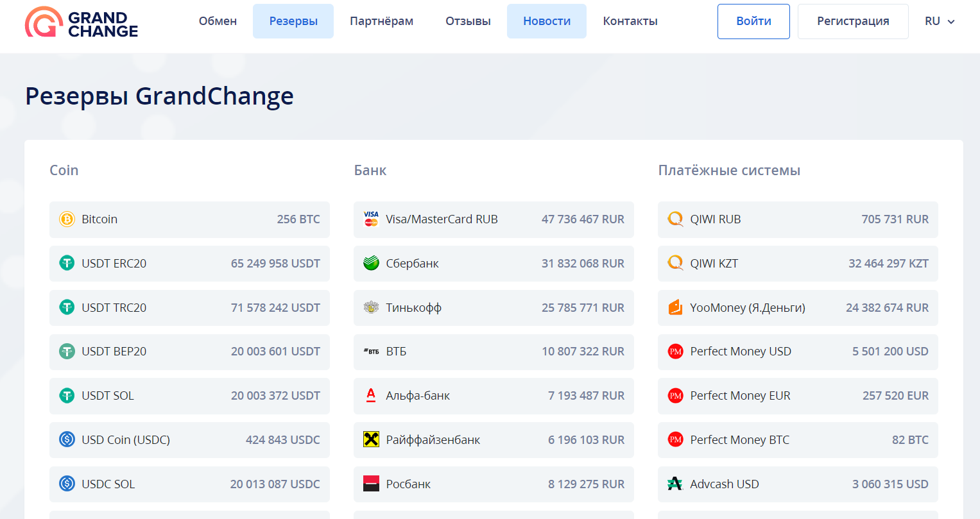Click the 6 196 103 RUR value
Image resolution: width=980 pixels, height=519 pixels.
[586, 440]
